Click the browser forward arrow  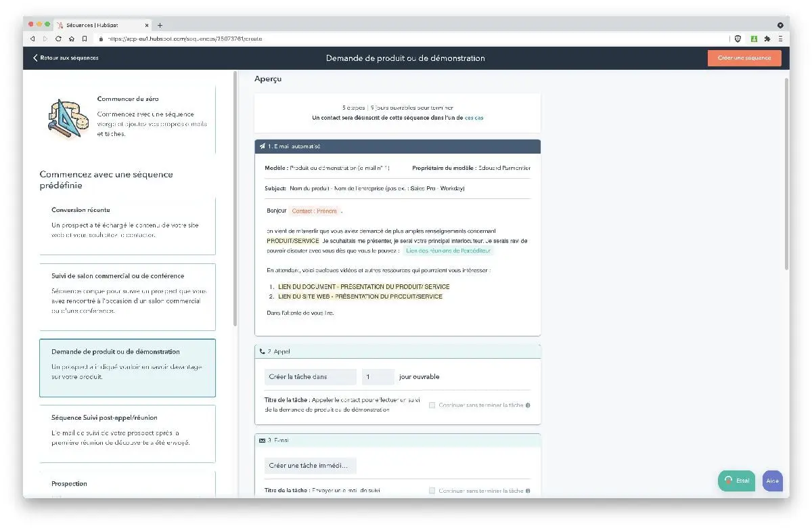[45, 39]
